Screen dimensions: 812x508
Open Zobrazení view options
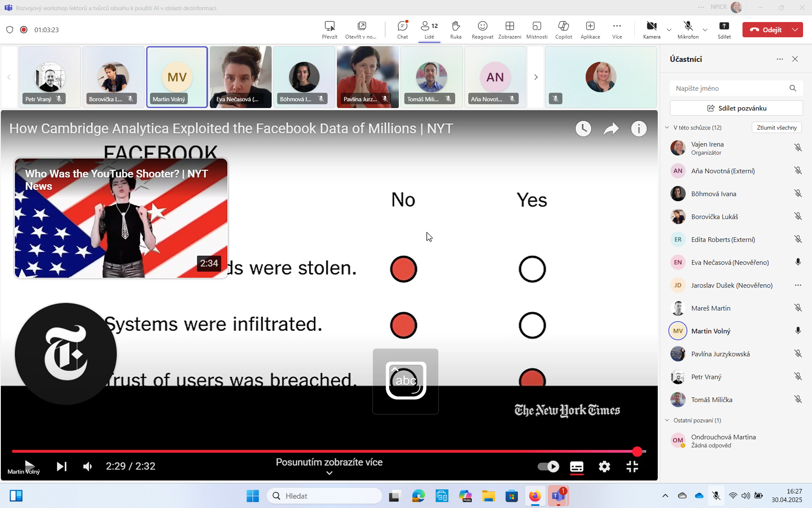[x=509, y=30]
